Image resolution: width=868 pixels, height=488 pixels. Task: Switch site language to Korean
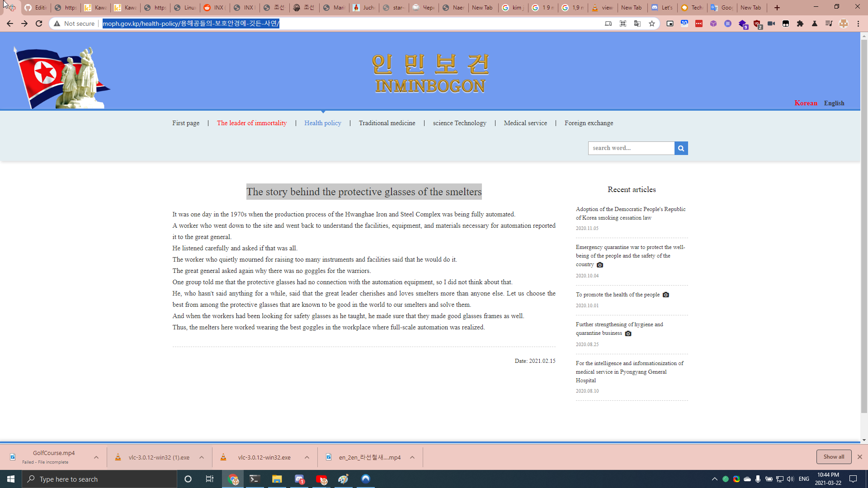[806, 103]
